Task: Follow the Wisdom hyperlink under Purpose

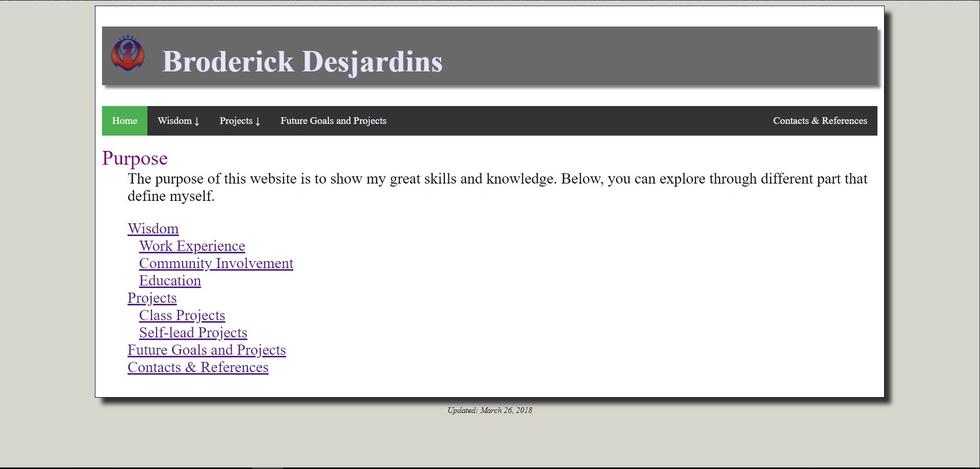Action: (153, 229)
